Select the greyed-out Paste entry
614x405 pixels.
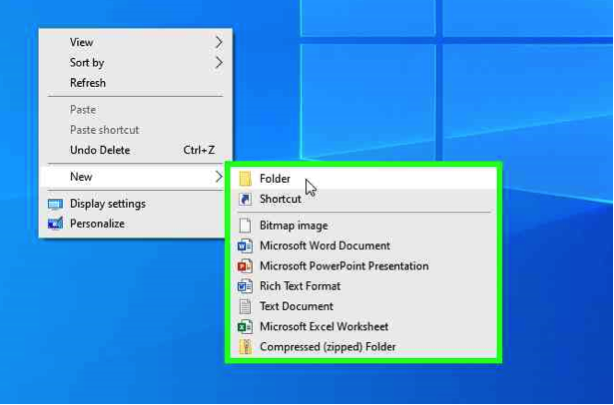click(83, 109)
